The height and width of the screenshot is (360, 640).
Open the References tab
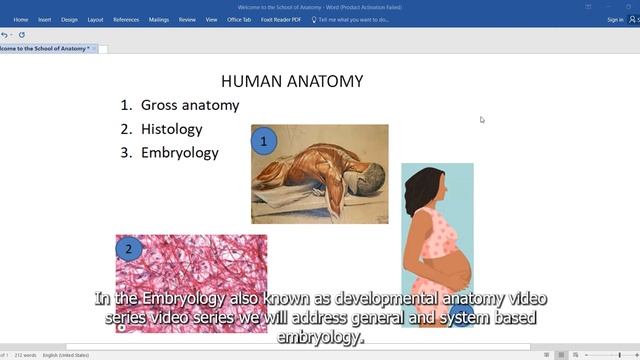[126, 20]
